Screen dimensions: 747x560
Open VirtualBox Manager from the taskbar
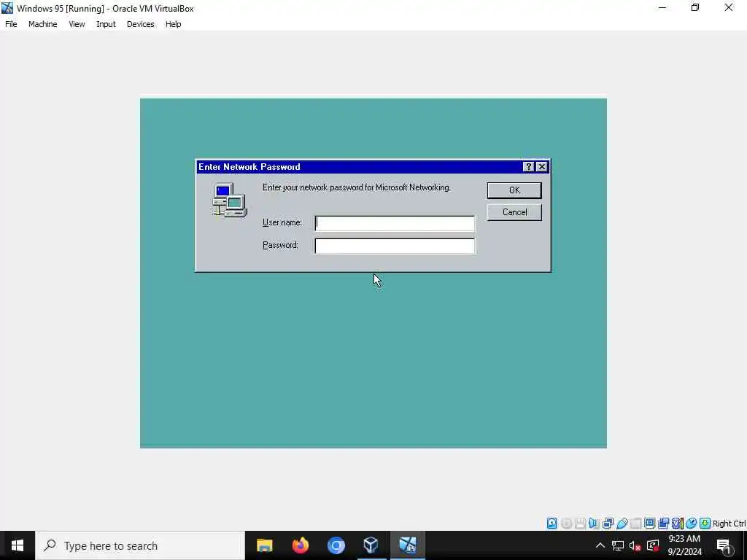tap(371, 545)
